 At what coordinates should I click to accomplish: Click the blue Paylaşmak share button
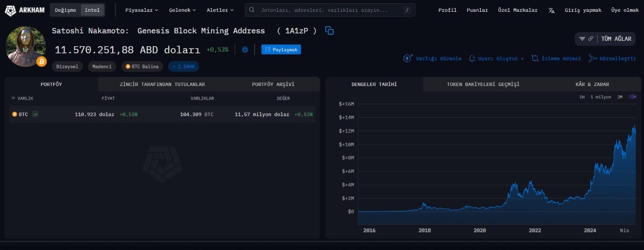281,49
